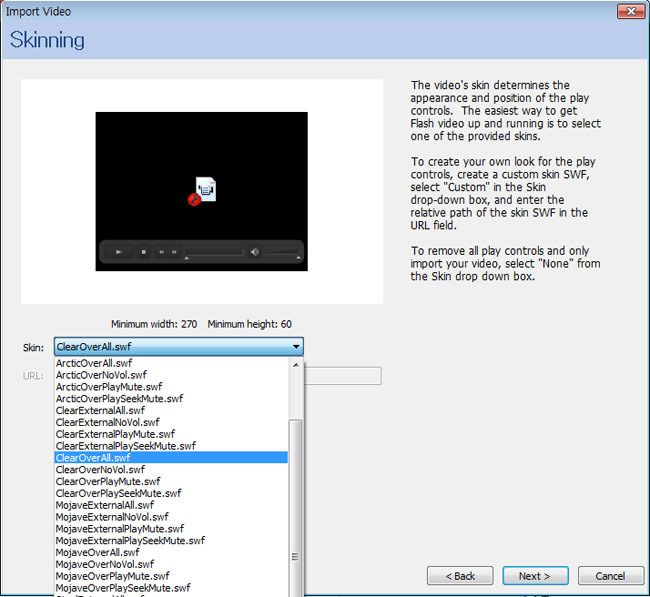The height and width of the screenshot is (597, 650).
Task: Choose ClearOverPlayMute.swf skin
Action: (x=171, y=481)
